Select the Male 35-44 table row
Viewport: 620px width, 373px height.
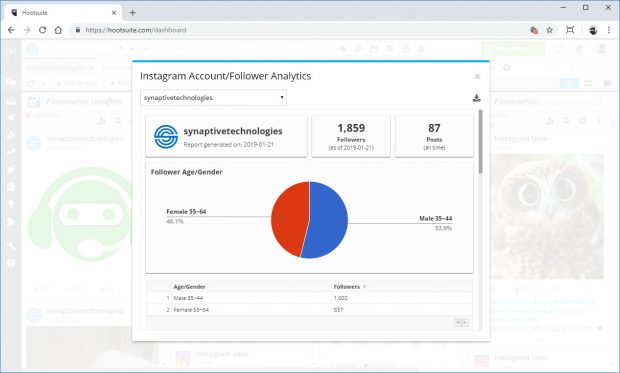pyautogui.click(x=309, y=298)
